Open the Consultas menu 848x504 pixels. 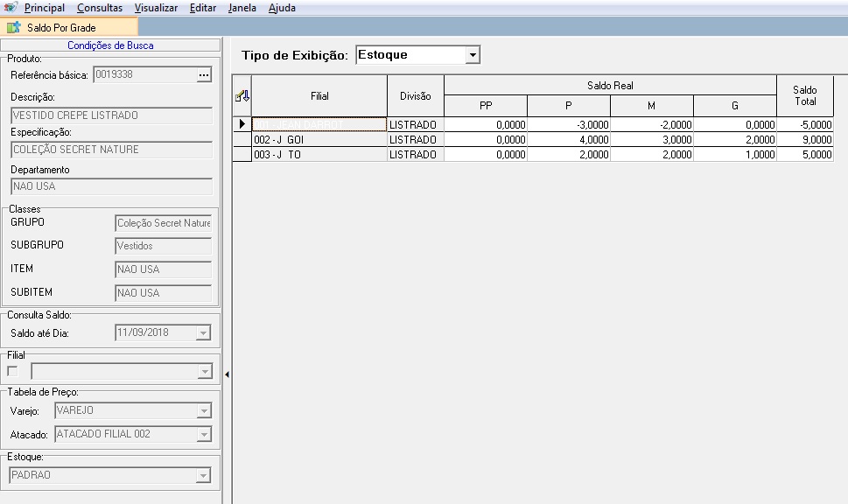[x=100, y=8]
